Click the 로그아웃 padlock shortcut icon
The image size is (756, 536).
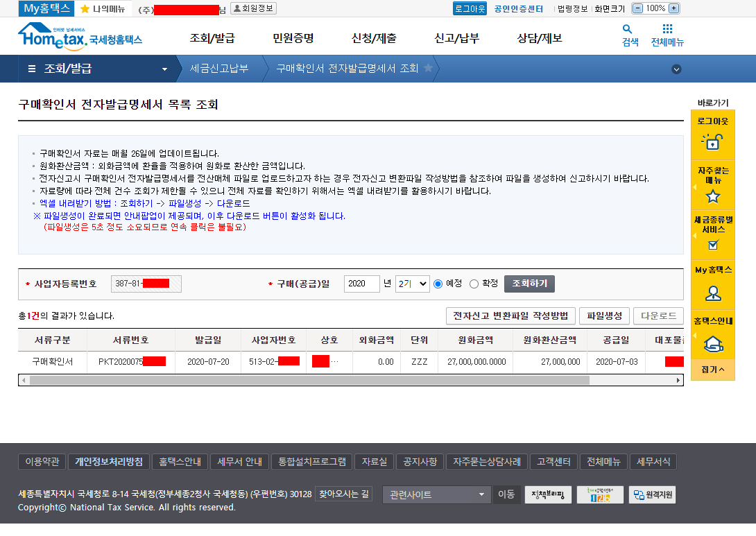[712, 142]
